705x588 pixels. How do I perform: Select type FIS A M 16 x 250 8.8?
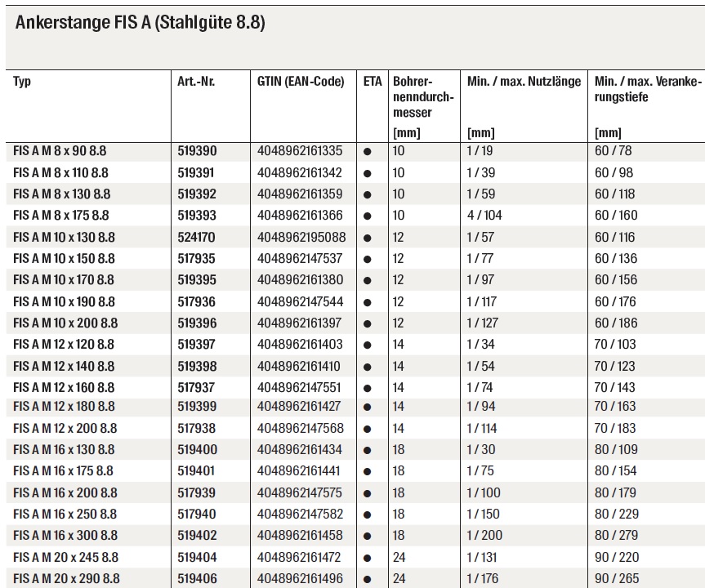[65, 514]
